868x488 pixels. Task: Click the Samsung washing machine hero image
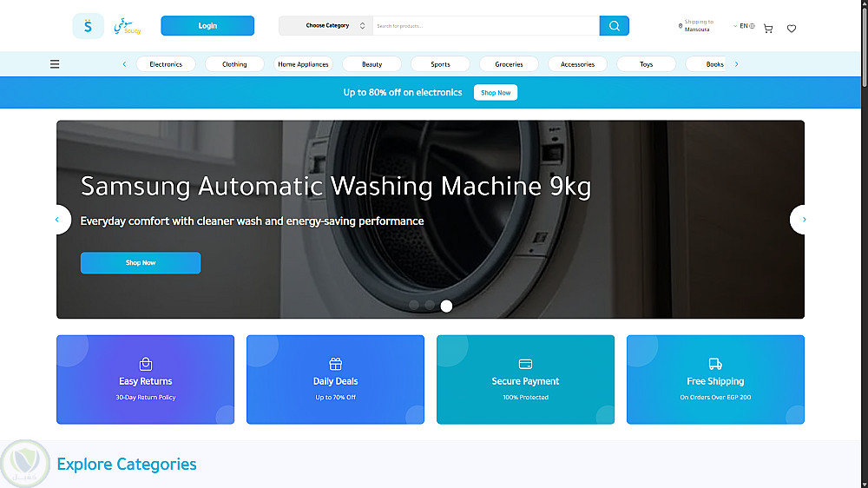pyautogui.click(x=431, y=220)
